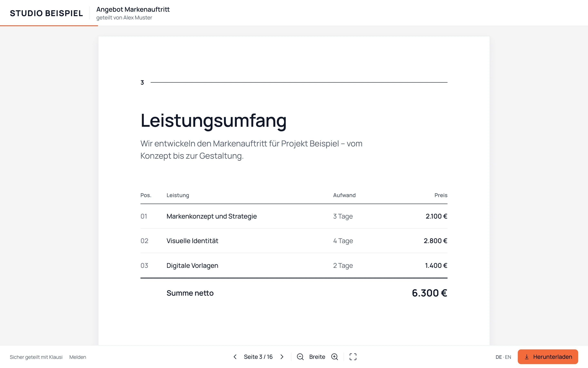
Task: Click position number 03
Action: point(144,265)
